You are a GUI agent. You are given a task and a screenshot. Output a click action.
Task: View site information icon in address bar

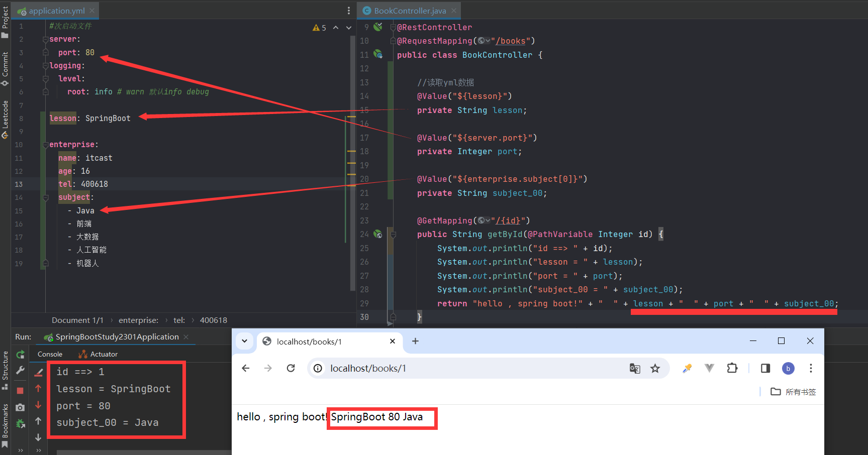pyautogui.click(x=318, y=368)
